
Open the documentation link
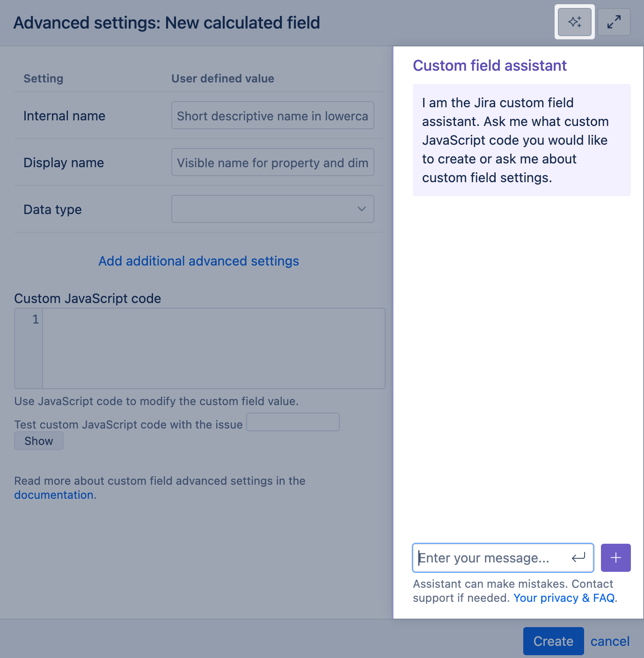click(x=54, y=495)
